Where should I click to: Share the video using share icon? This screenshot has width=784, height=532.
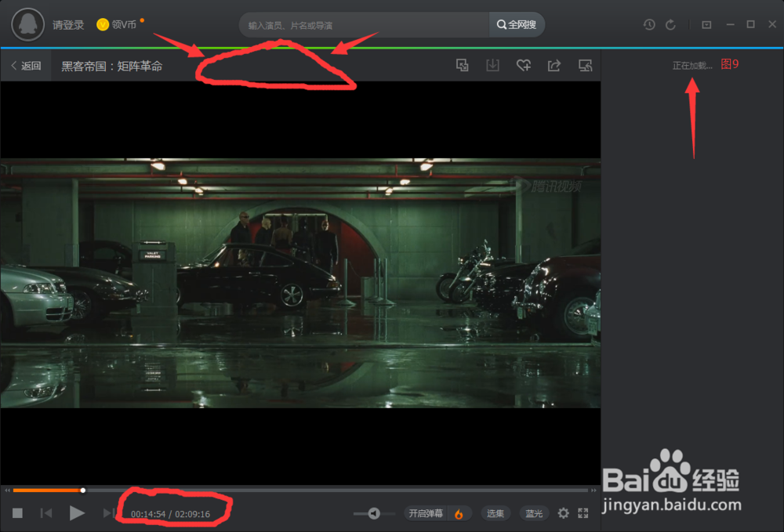[554, 66]
